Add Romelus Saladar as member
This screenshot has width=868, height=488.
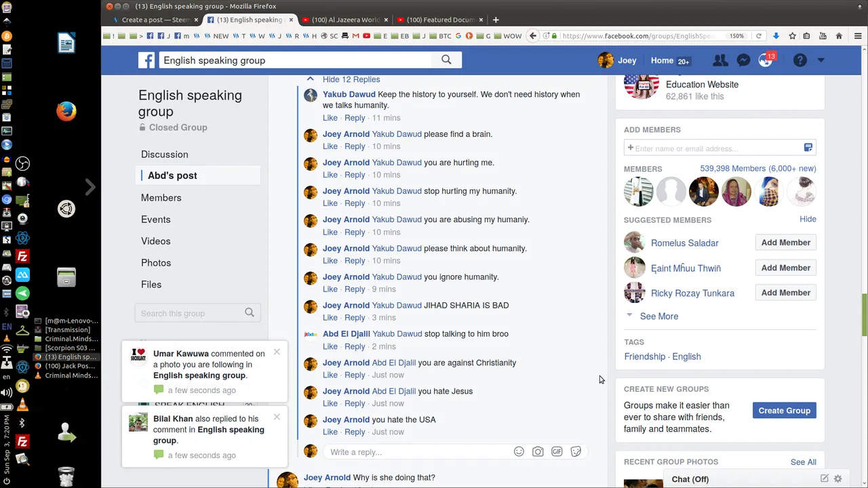click(x=785, y=243)
